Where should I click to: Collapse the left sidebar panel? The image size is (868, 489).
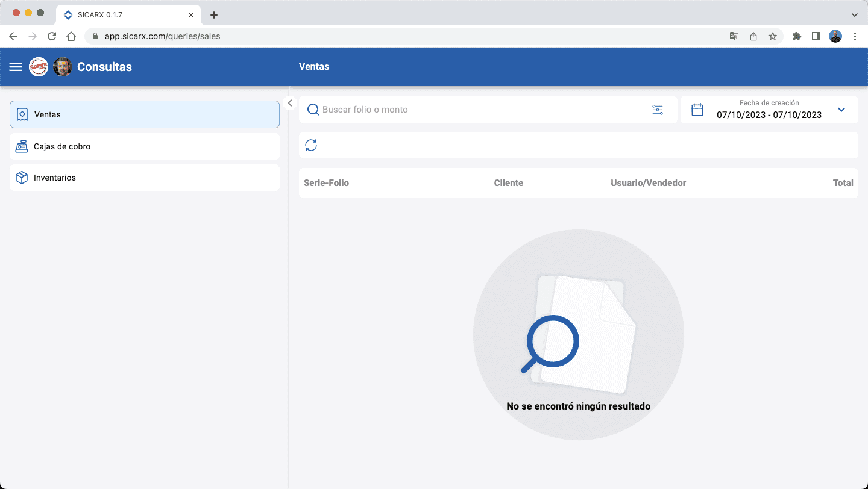(x=290, y=103)
